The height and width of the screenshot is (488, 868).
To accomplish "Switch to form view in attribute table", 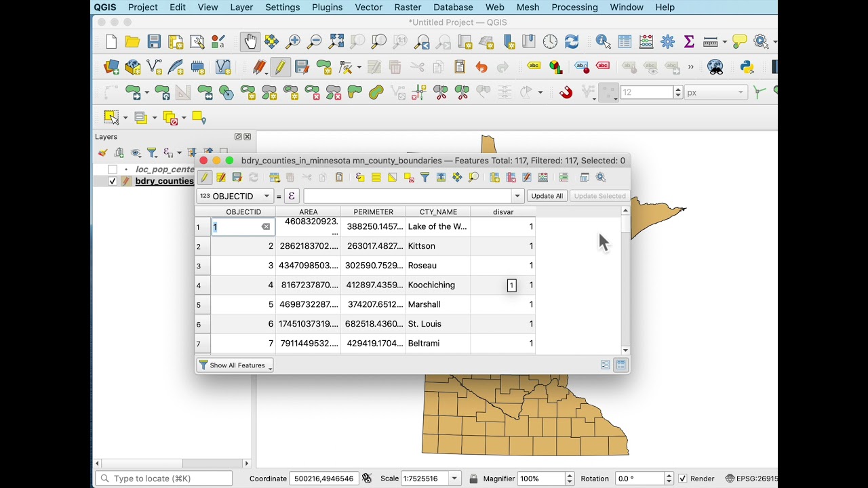I will click(606, 365).
